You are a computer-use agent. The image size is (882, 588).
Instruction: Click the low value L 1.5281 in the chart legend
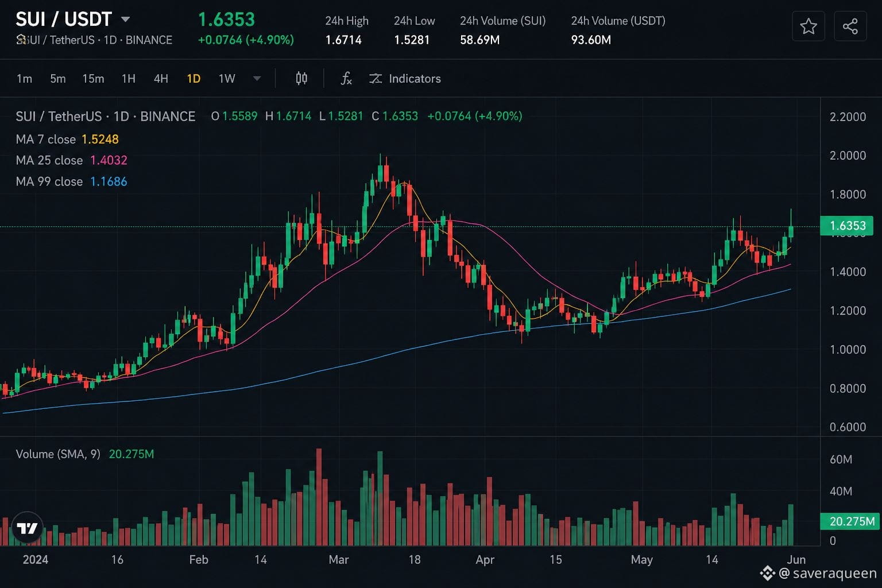341,117
